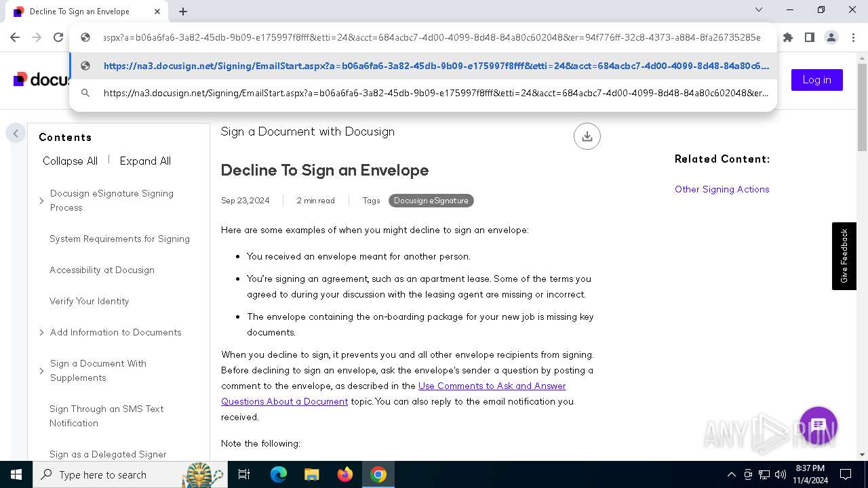This screenshot has height=488, width=868.
Task: Click the 2 min read label
Action: point(315,201)
